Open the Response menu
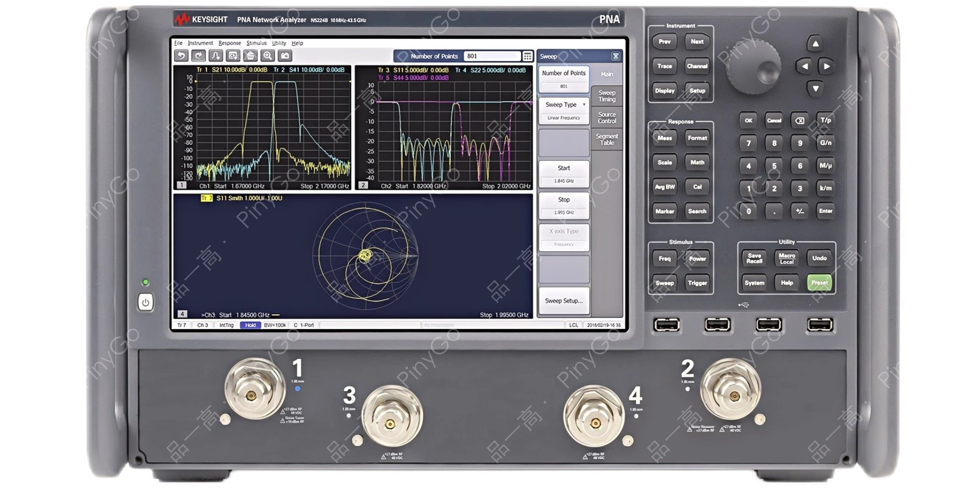Image resolution: width=980 pixels, height=490 pixels. pyautogui.click(x=230, y=43)
